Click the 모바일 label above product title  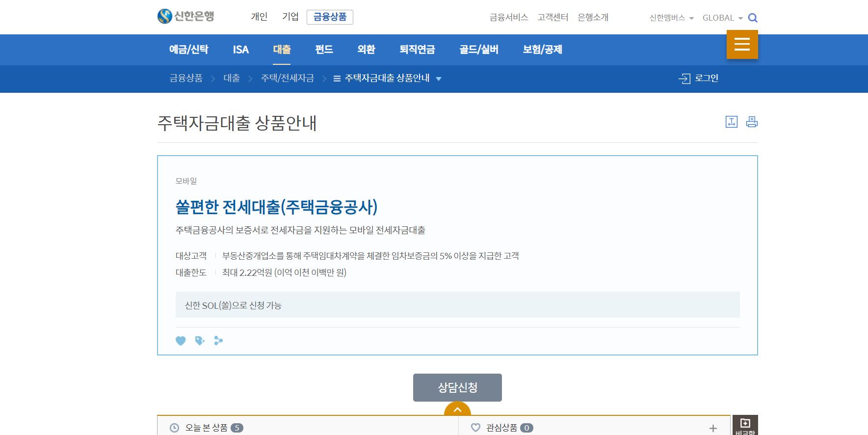186,181
